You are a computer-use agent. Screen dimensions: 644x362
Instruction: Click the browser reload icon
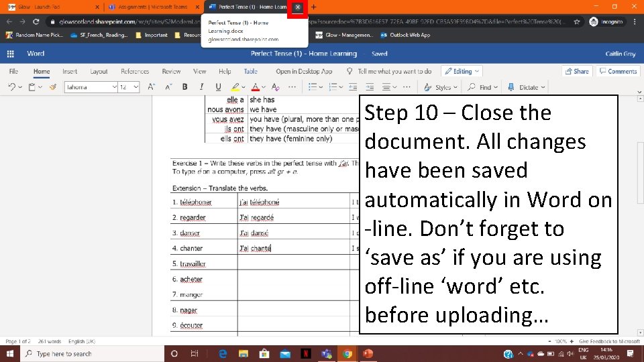(36, 21)
